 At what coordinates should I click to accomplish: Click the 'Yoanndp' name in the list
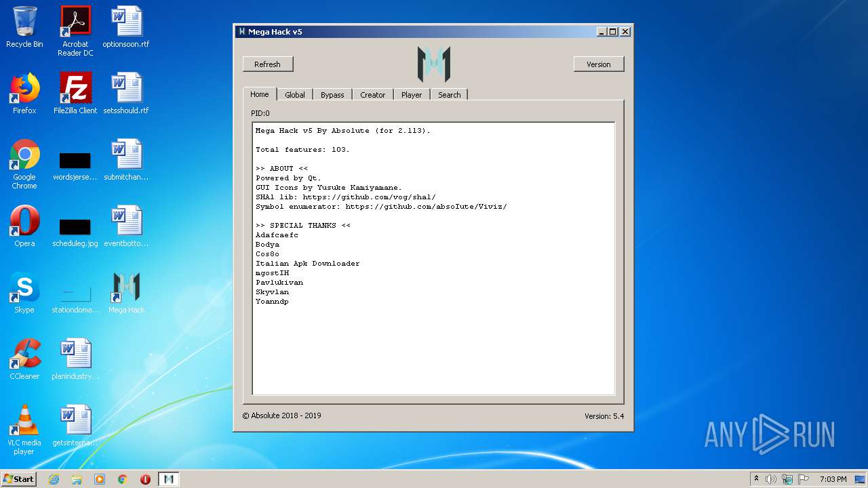(272, 302)
